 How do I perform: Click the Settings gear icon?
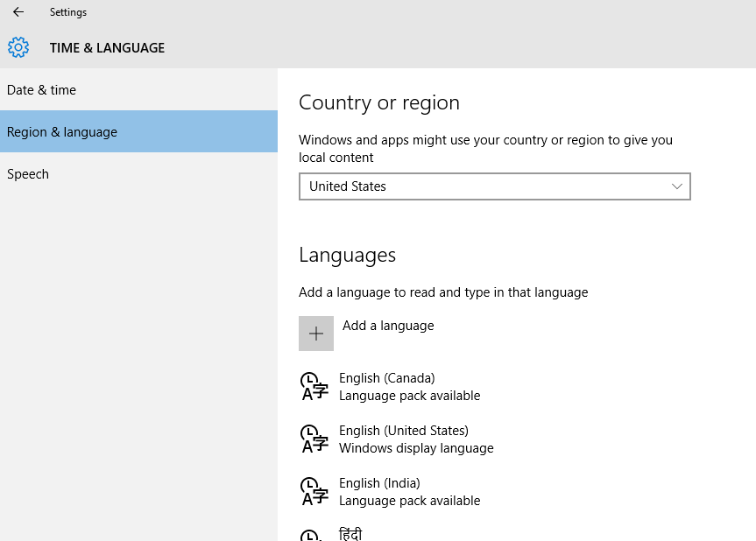[18, 47]
